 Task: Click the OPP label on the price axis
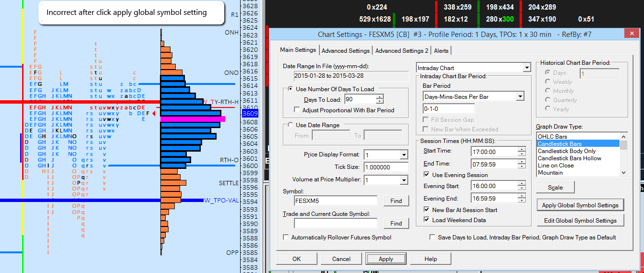[232, 252]
